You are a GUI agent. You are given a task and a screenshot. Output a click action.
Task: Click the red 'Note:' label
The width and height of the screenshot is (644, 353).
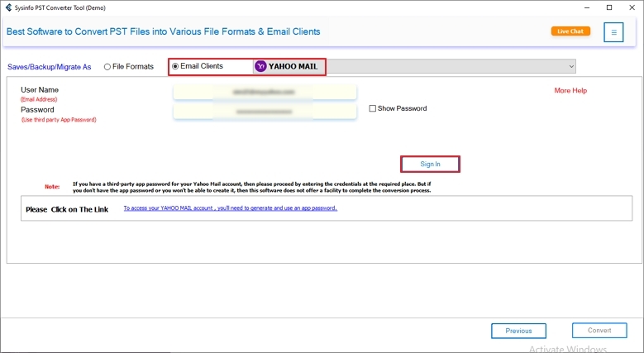click(x=52, y=187)
